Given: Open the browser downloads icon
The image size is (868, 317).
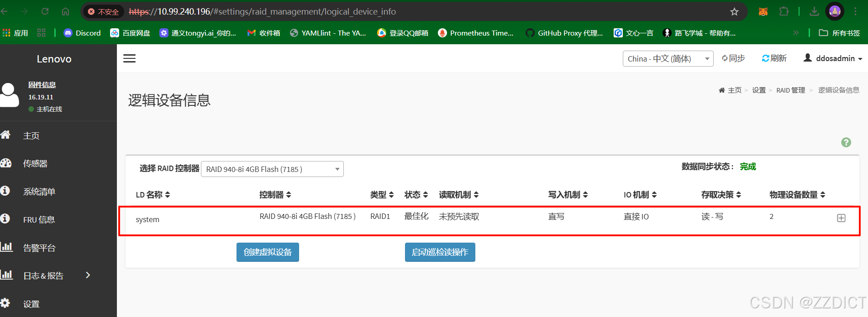Looking at the screenshot, I should [814, 11].
